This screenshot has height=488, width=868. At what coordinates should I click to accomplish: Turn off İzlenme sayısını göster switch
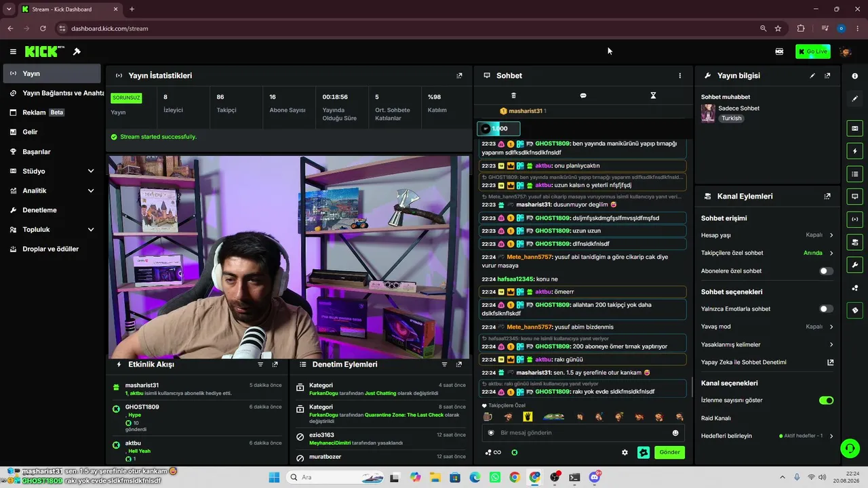tap(826, 401)
